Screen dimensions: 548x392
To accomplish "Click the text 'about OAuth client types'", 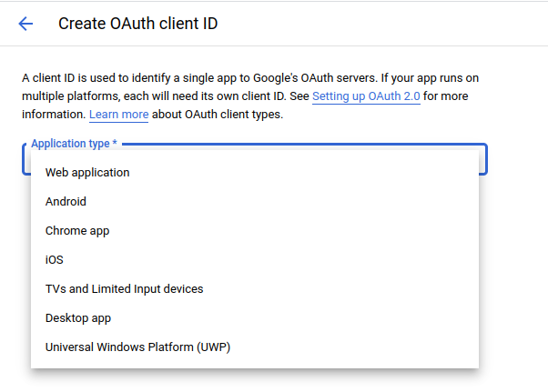I will (218, 115).
